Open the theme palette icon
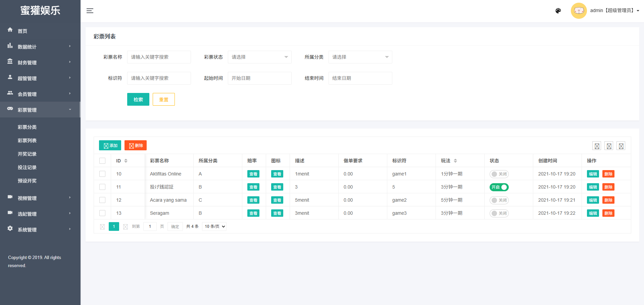 pyautogui.click(x=558, y=11)
